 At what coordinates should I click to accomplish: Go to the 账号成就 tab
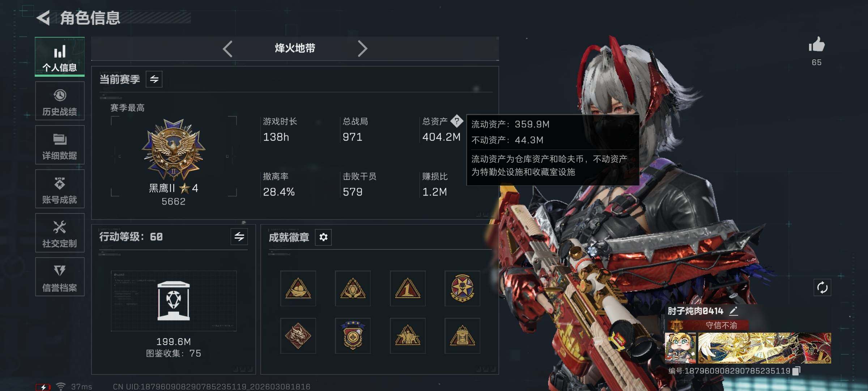[x=60, y=189]
